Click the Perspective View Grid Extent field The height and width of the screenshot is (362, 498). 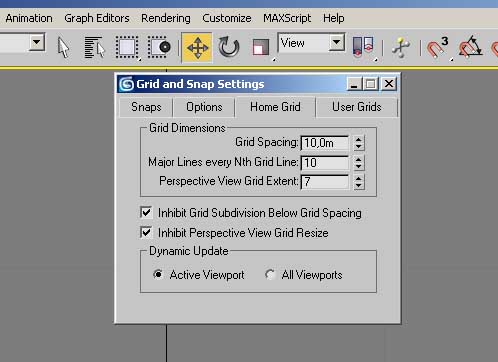coord(325,182)
